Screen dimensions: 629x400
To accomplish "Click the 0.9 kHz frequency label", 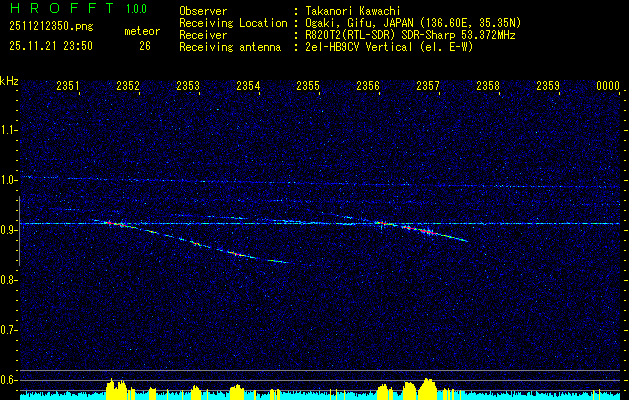I will click(x=9, y=230).
